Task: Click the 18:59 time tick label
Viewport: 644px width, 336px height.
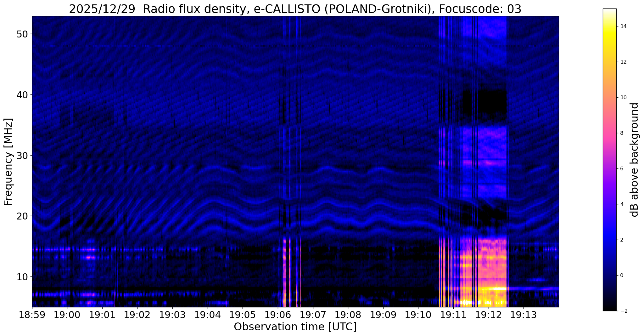Action: click(x=32, y=315)
